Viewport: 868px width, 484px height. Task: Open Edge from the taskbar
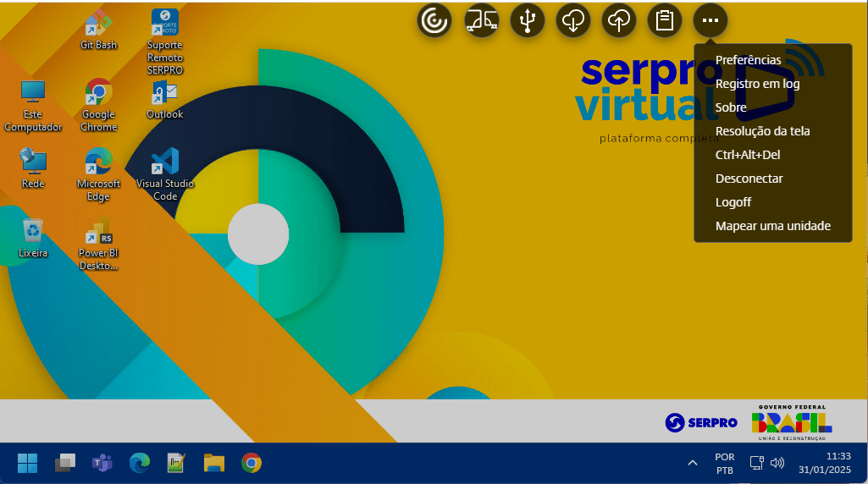click(140, 463)
